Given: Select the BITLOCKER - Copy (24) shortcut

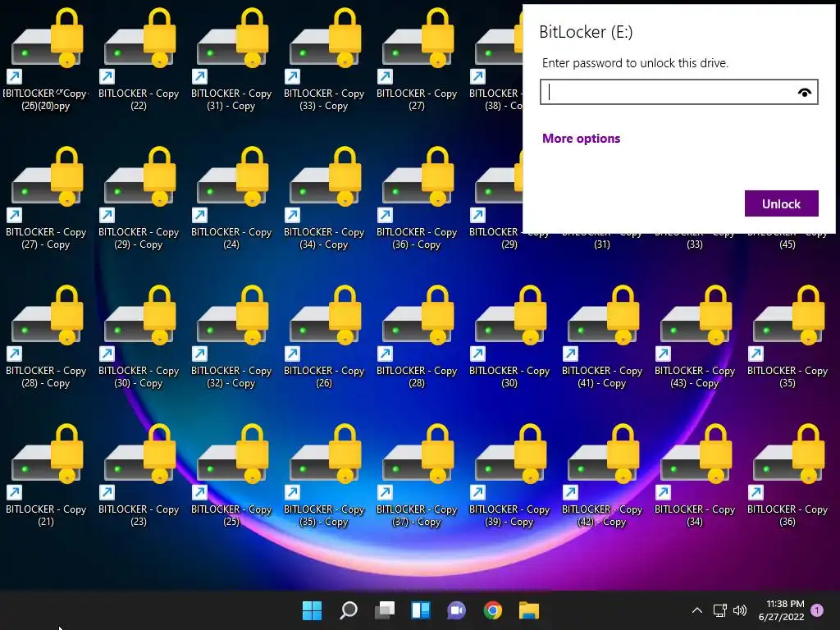Looking at the screenshot, I should 231,197.
